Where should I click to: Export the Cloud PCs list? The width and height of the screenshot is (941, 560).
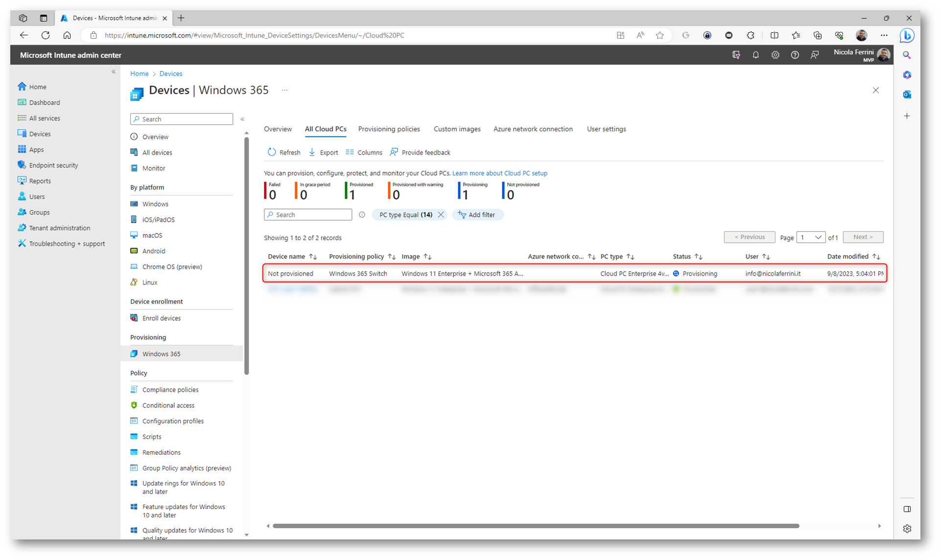click(x=324, y=152)
